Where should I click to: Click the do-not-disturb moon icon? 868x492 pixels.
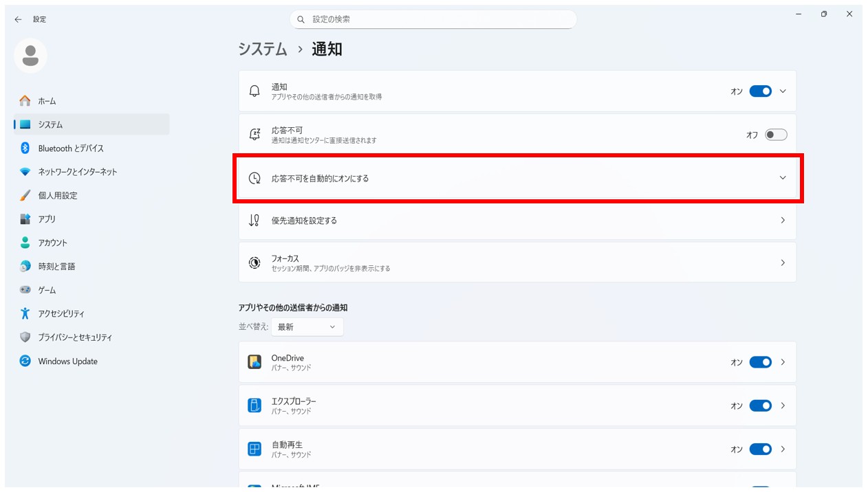tap(254, 134)
